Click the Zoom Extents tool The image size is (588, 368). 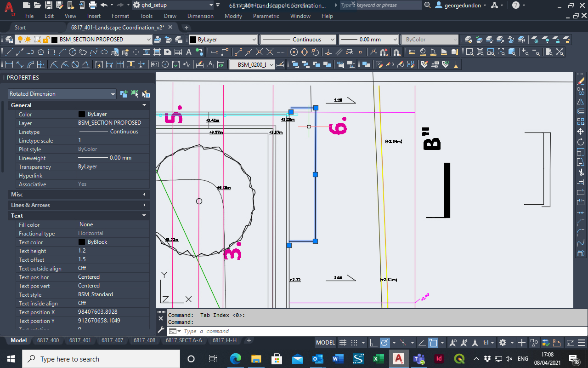(560, 52)
